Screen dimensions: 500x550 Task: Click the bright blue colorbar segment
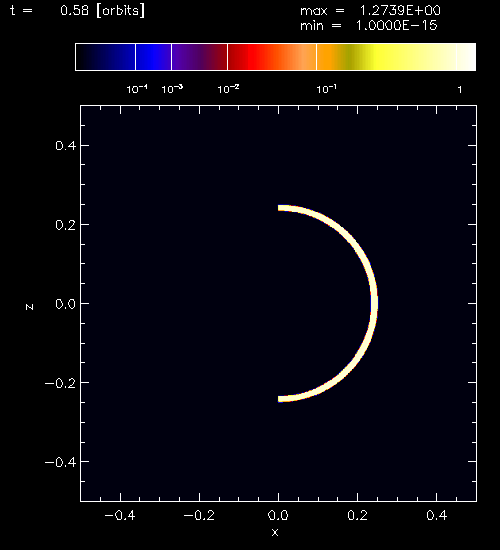[x=153, y=57]
